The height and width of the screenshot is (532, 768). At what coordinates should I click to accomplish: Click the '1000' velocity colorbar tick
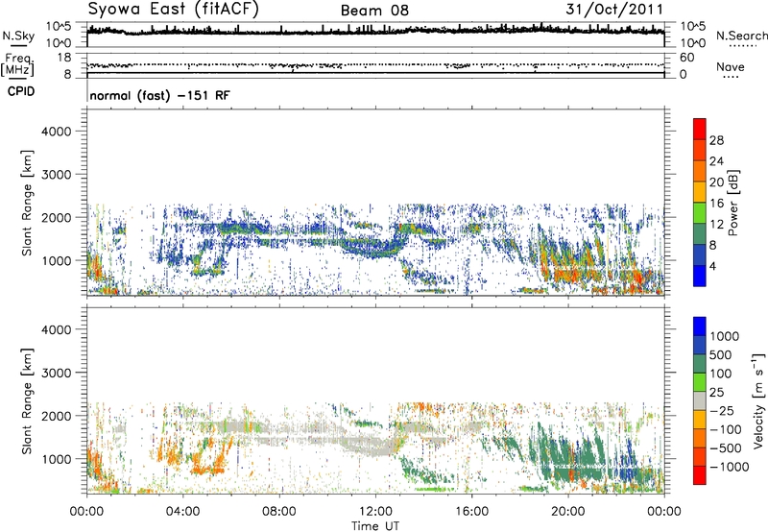(x=725, y=336)
